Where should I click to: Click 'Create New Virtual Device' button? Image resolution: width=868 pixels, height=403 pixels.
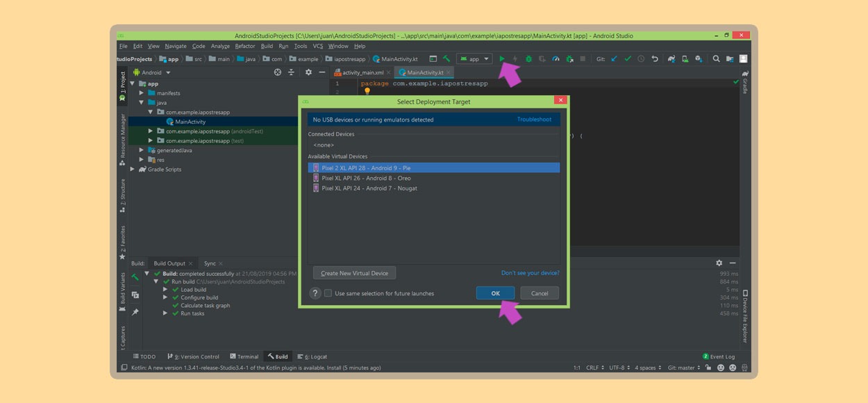[354, 273]
